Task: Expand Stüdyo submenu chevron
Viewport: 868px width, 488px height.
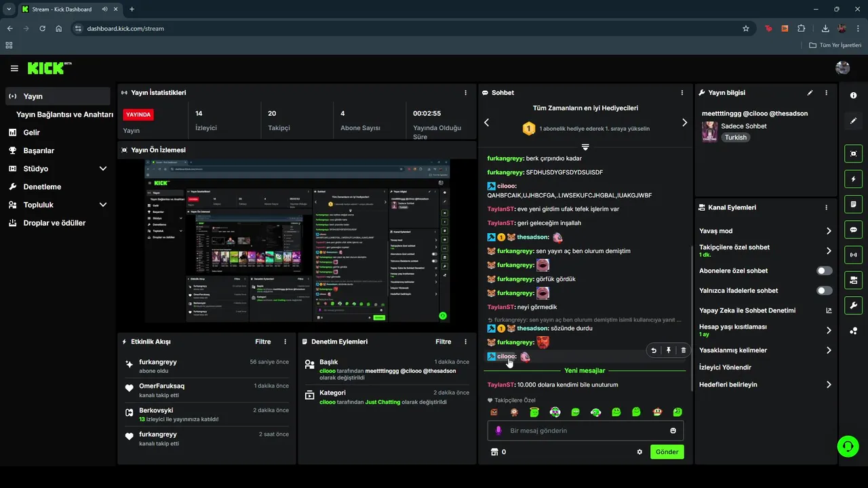Action: point(103,169)
